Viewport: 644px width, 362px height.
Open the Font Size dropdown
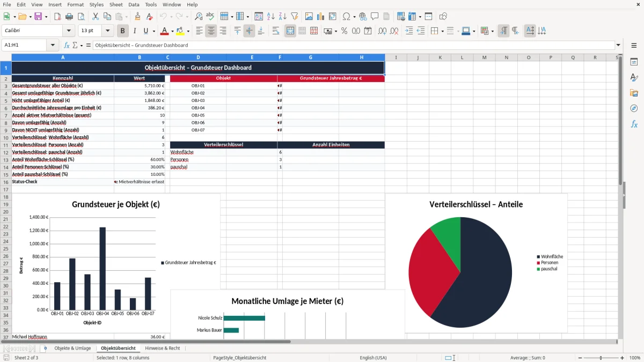click(108, 31)
